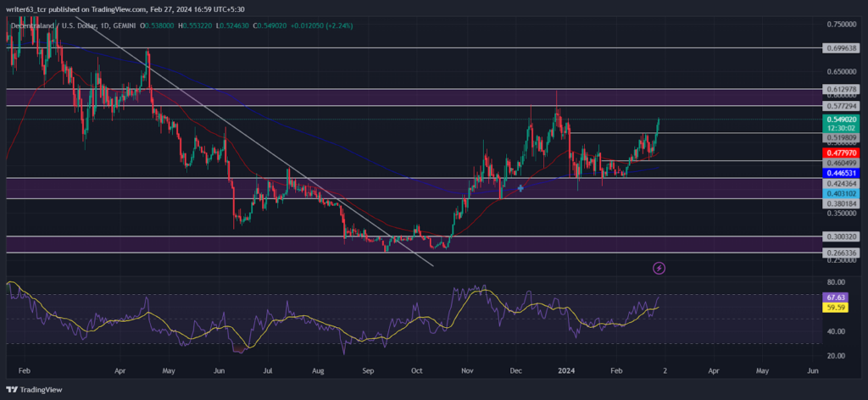
Task: Click the purple RSI value label 67.63
Action: point(835,297)
